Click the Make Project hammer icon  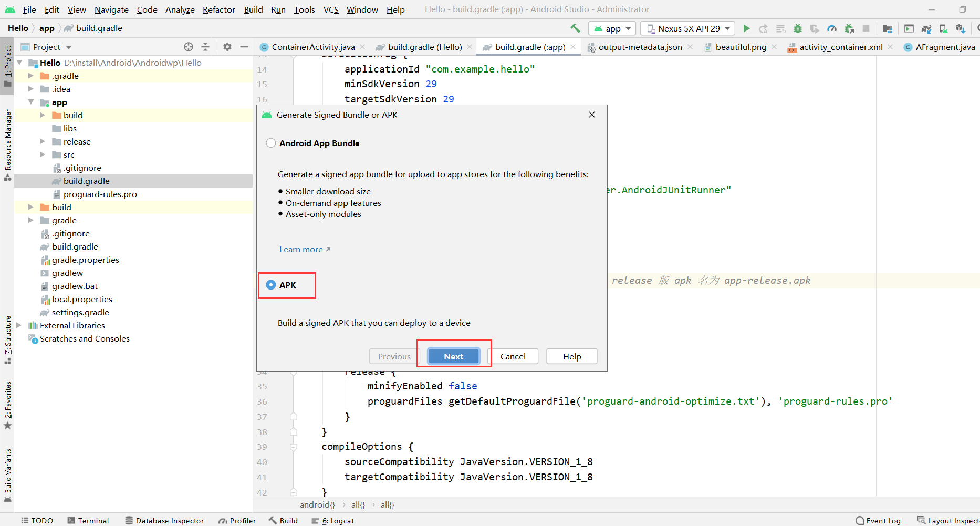coord(575,28)
